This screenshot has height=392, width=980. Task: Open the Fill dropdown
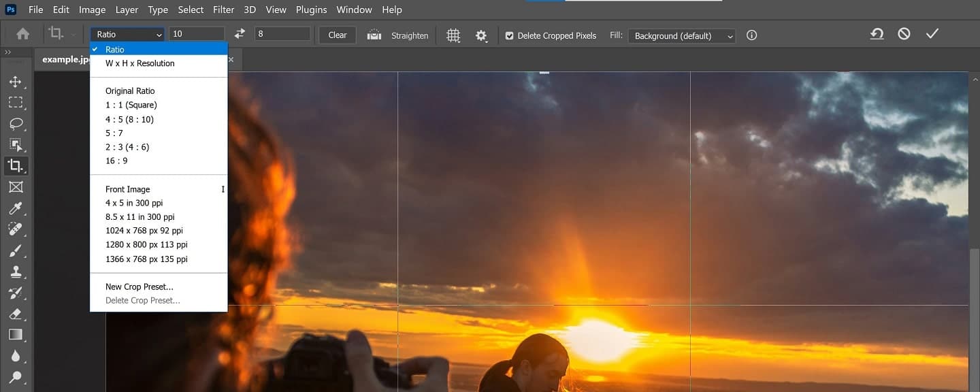pyautogui.click(x=681, y=36)
